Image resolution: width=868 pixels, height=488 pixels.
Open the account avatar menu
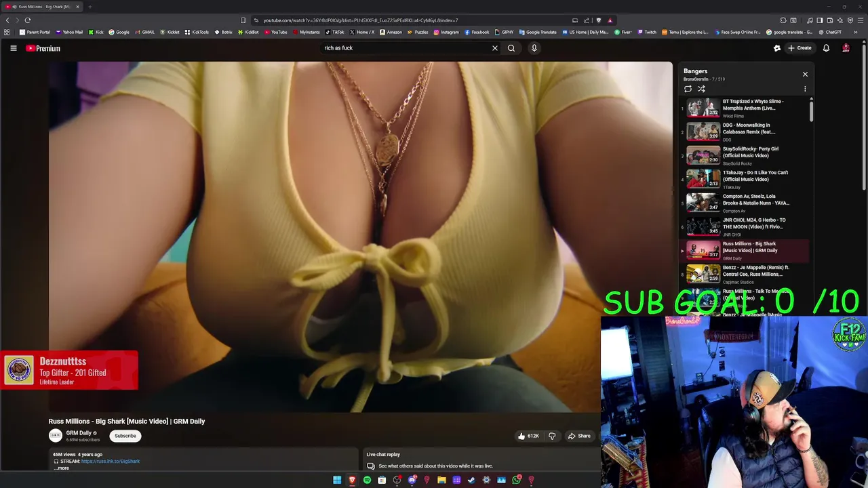[846, 48]
